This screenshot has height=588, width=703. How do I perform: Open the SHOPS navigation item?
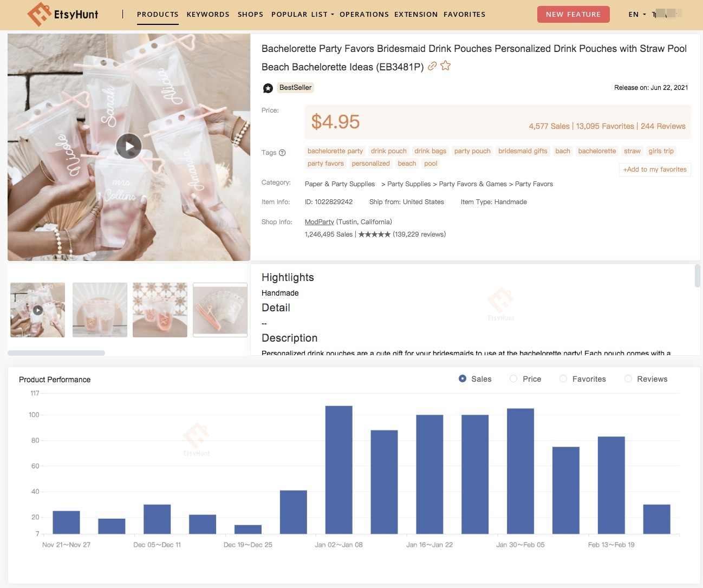tap(250, 15)
